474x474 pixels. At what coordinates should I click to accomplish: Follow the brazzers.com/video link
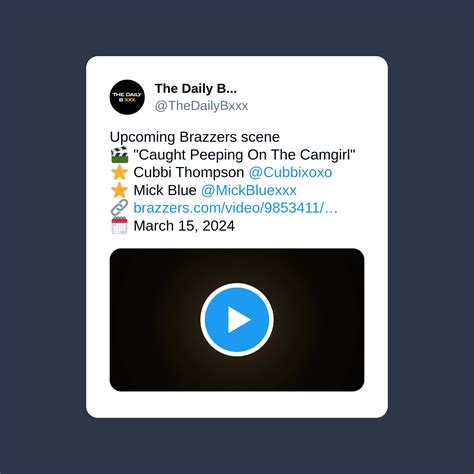coord(235,208)
